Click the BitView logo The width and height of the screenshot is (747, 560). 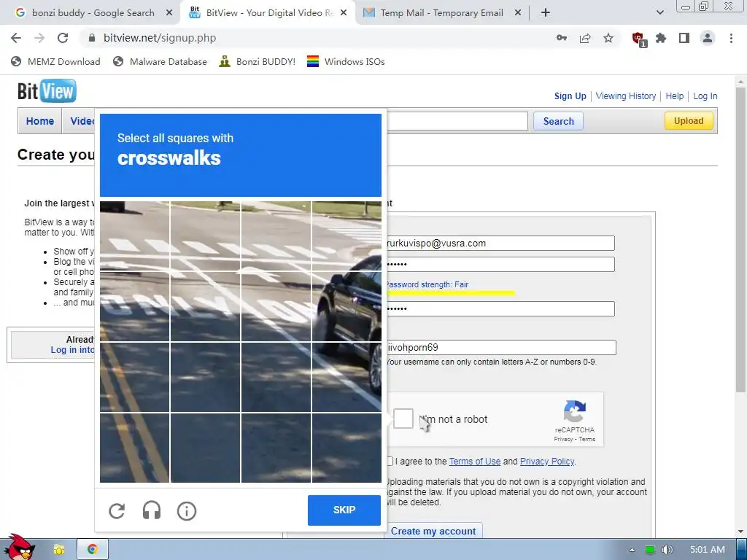pos(47,91)
